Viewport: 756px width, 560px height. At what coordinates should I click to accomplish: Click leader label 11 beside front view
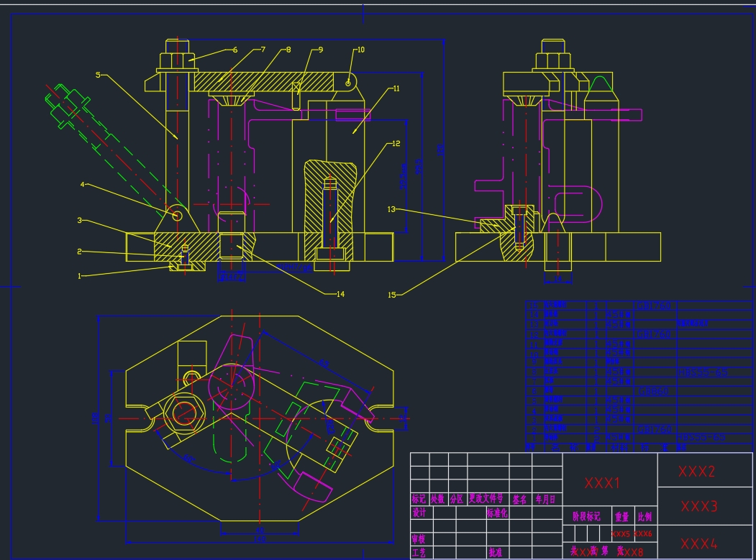[x=396, y=88]
